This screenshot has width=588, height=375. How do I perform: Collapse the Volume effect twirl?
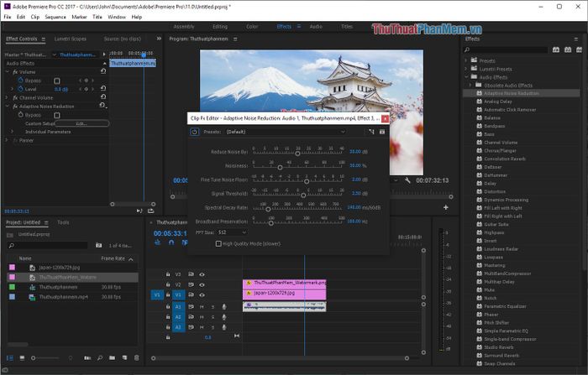[x=7, y=71]
